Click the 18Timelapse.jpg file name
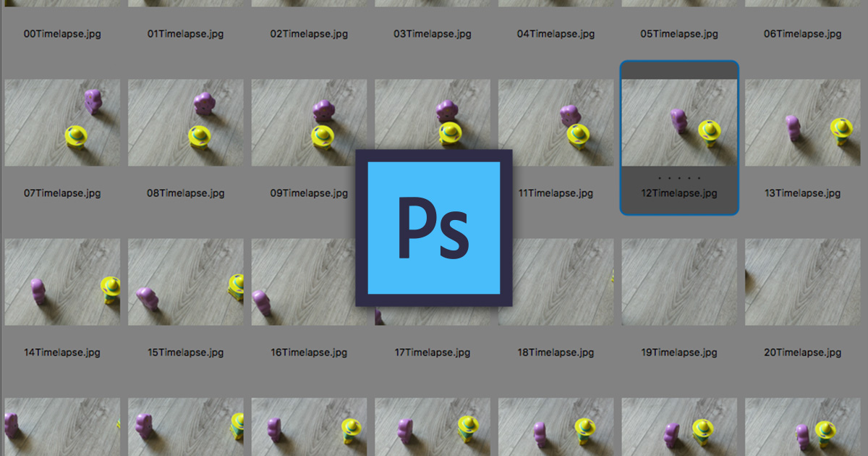868x456 pixels. click(x=556, y=352)
